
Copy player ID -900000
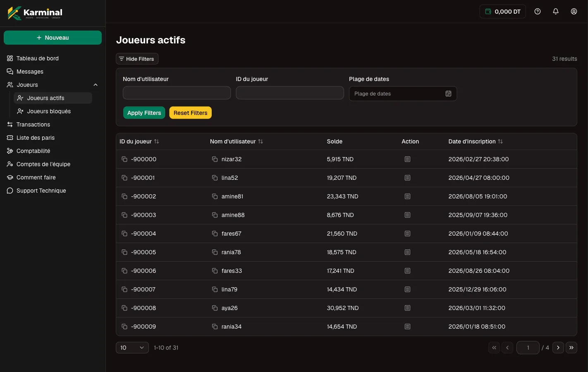[124, 159]
